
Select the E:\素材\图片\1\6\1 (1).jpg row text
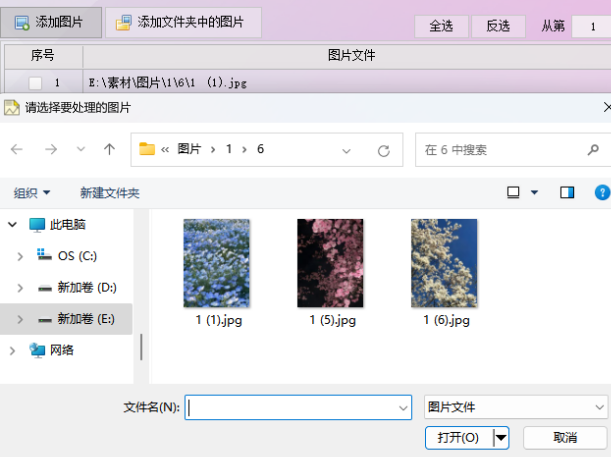(x=168, y=83)
